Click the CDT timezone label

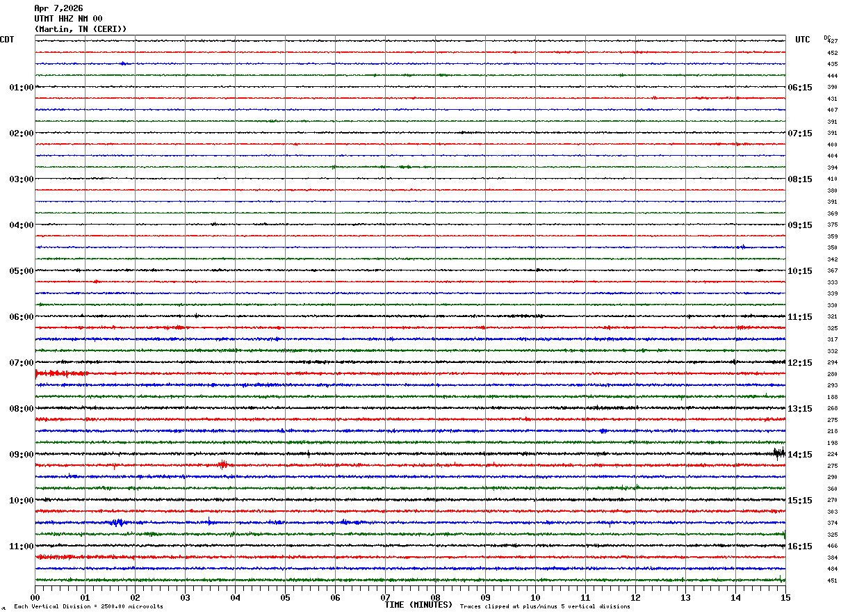(7, 40)
